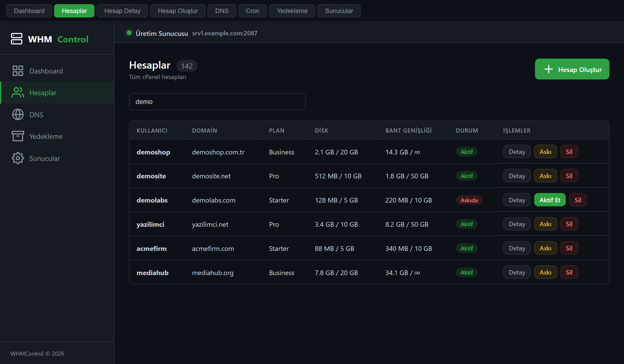Open Sunucular label in the sidebar
This screenshot has width=624, height=364.
[44, 158]
